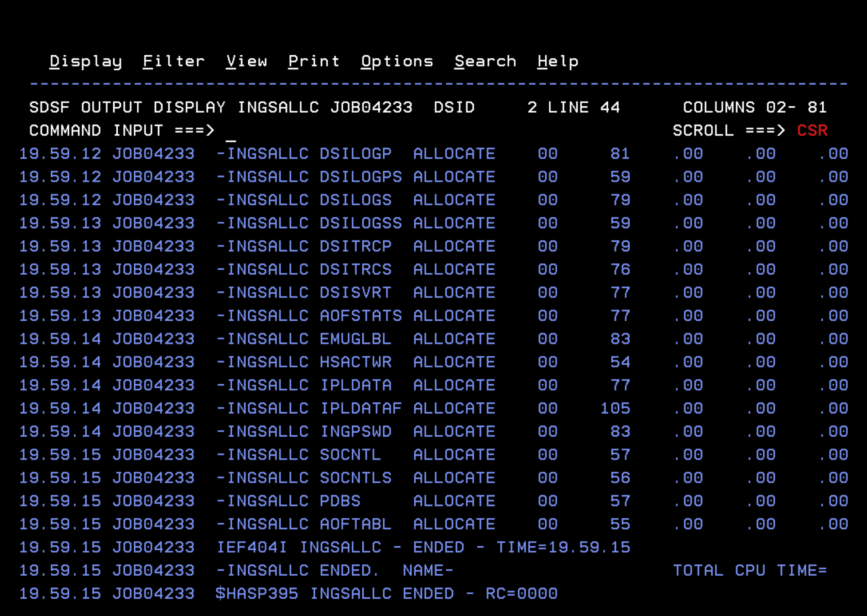The image size is (867, 616).
Task: Click the DSILOGPS step name
Action: (x=360, y=177)
